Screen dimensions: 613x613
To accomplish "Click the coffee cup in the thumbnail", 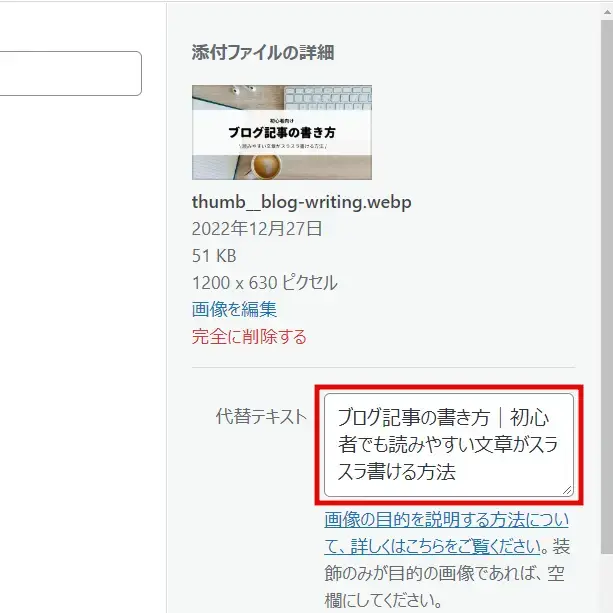I will [x=266, y=166].
